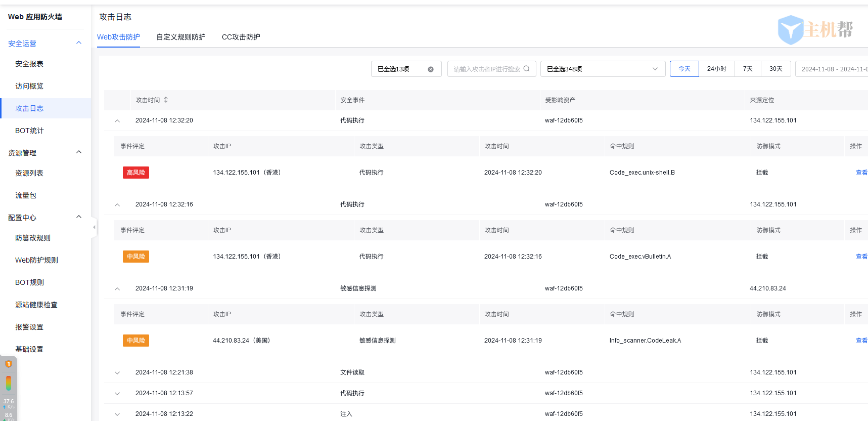Viewport: 868px width, 421px height.
Task: Open 源站健康检查 in the sidebar
Action: (x=36, y=305)
